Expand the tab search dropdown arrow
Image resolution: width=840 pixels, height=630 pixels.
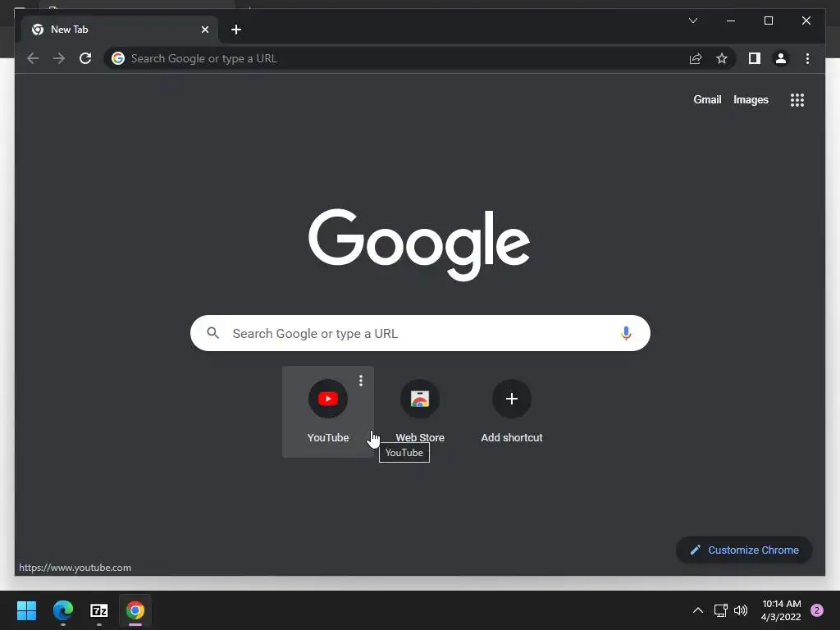point(692,21)
